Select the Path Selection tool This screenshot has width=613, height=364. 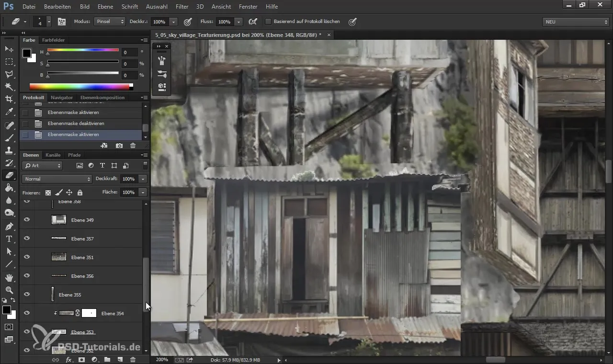(x=9, y=251)
